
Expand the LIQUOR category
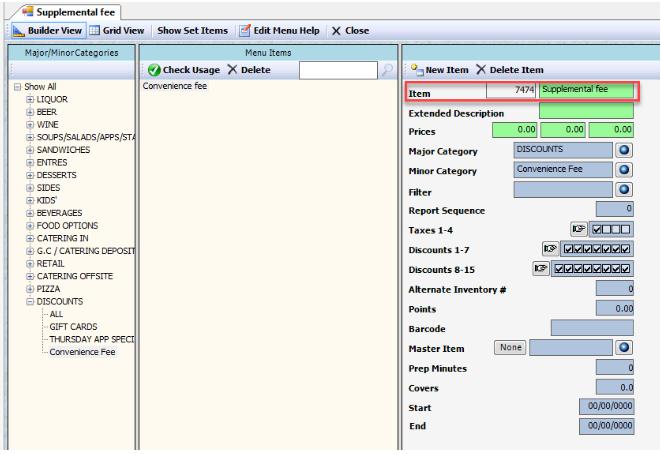(x=30, y=99)
